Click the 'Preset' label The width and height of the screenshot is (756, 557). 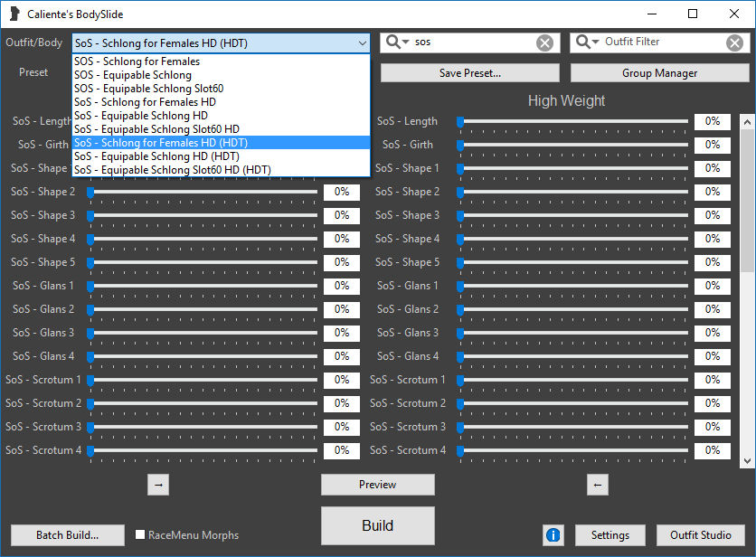[33, 72]
